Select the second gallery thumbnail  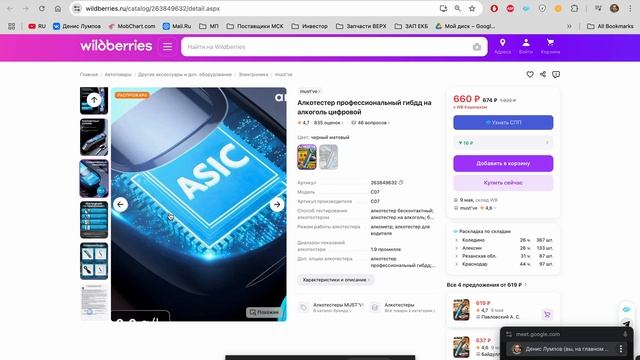click(94, 137)
